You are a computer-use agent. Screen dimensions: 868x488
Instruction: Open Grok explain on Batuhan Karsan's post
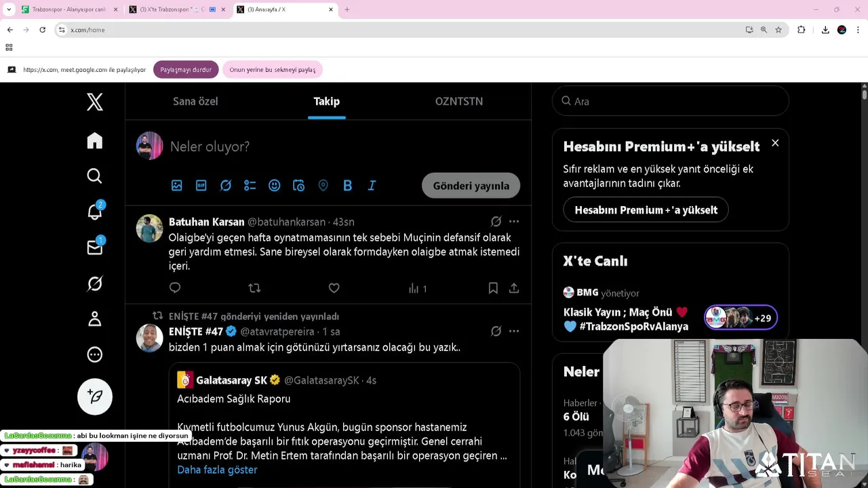496,222
